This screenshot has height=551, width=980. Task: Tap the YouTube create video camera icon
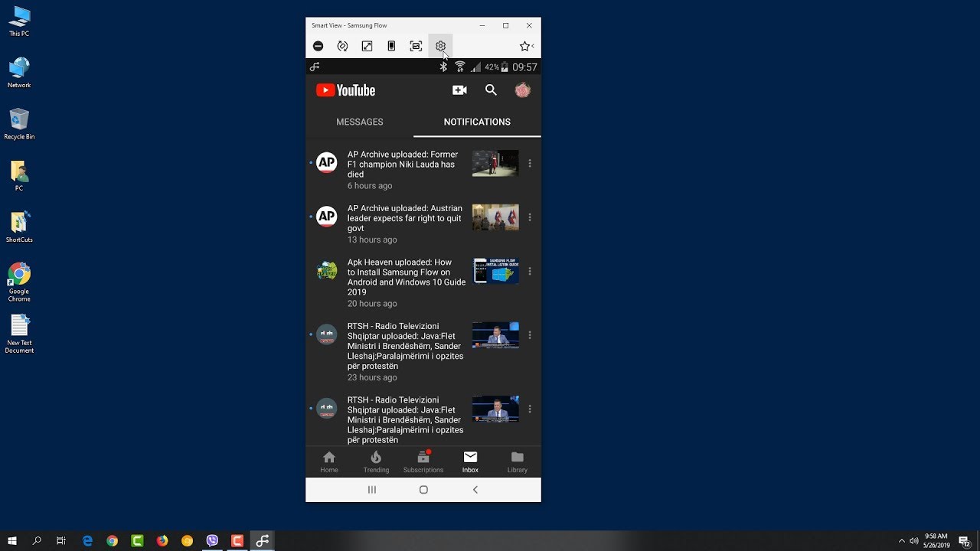(459, 90)
